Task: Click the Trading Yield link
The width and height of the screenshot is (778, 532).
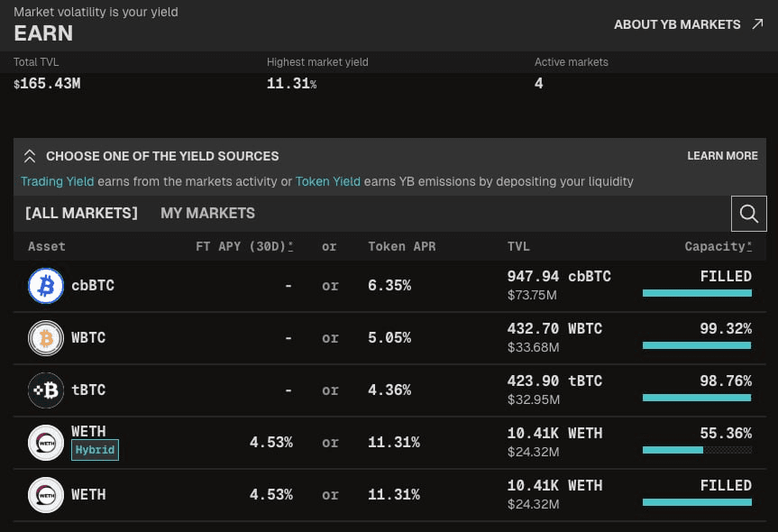Action: pyautogui.click(x=57, y=181)
